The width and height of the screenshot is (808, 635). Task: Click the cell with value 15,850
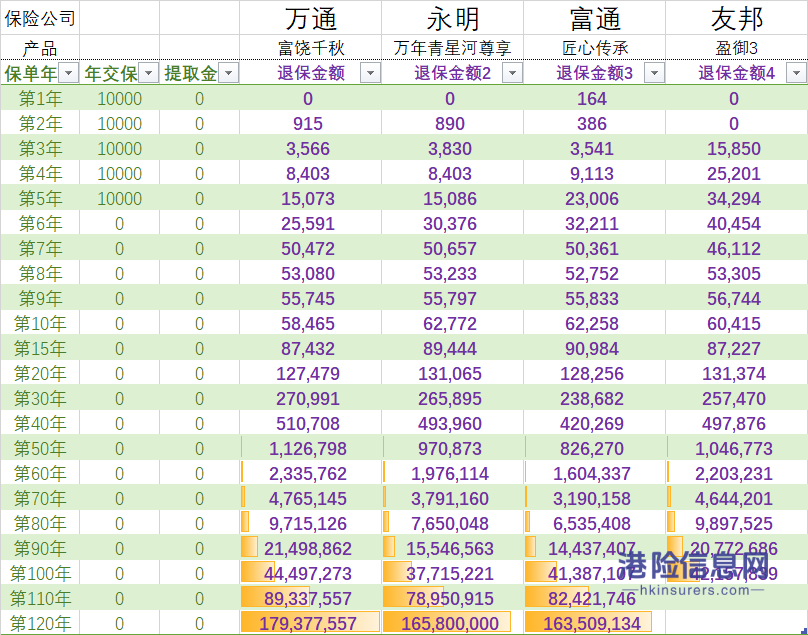coord(734,148)
